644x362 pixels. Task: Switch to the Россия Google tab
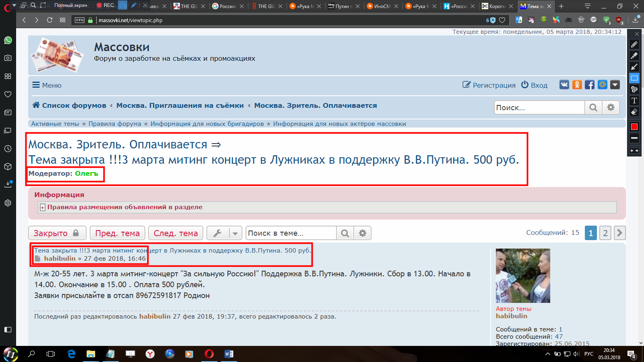228,6
